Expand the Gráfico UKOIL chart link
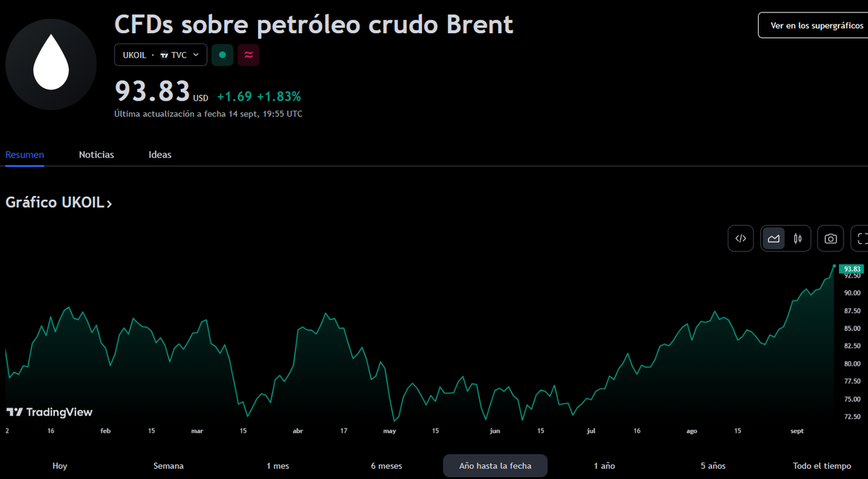Viewport: 868px width, 479px height. pos(59,203)
